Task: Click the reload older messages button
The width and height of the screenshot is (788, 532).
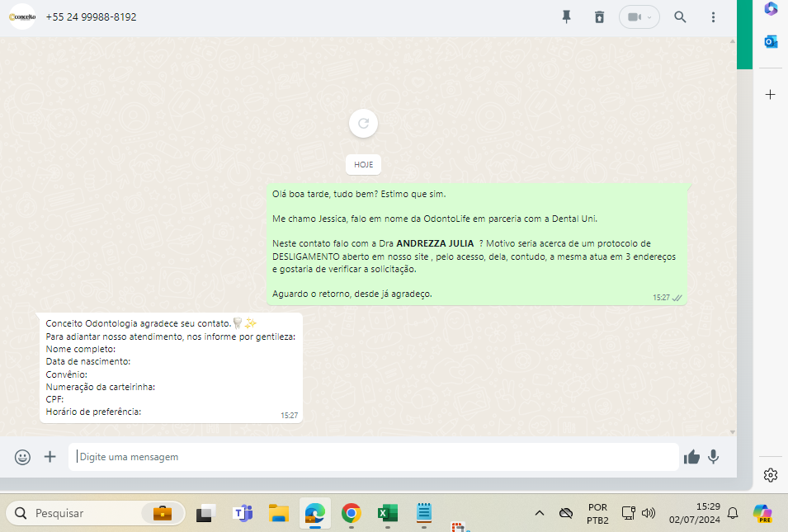Action: [363, 124]
